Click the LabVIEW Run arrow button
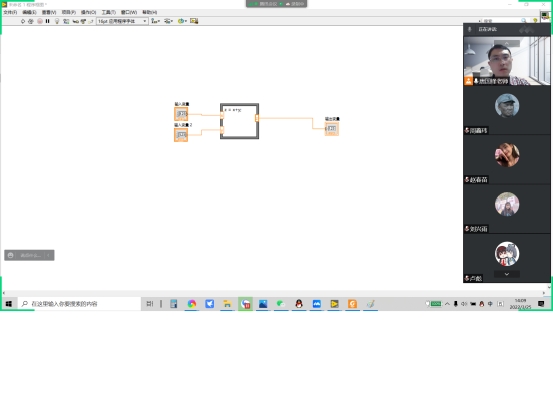The height and width of the screenshot is (394, 553). (x=23, y=21)
